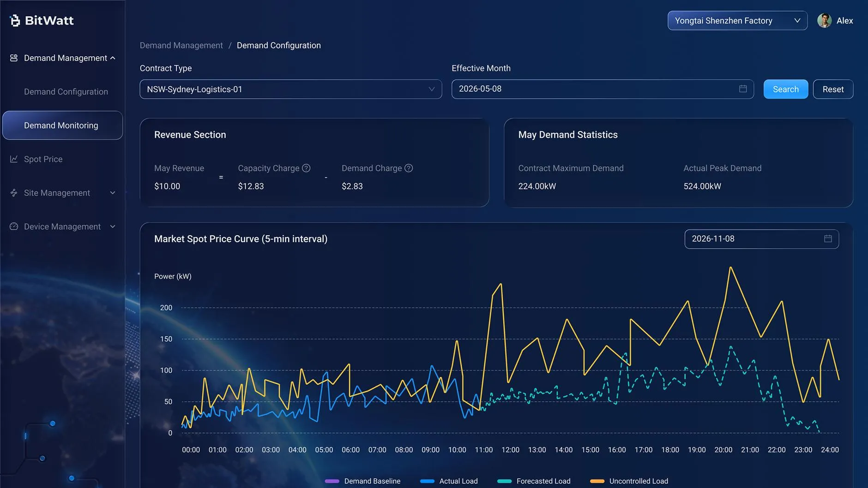868x488 pixels.
Task: Click the Market Spot Price Curve title
Action: coord(241,239)
